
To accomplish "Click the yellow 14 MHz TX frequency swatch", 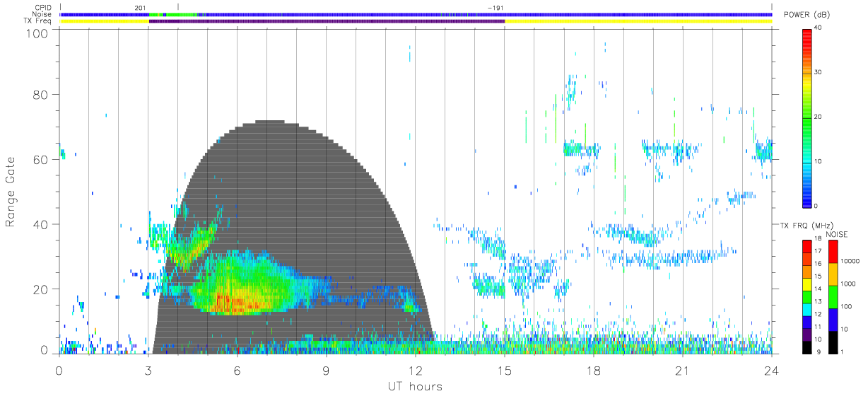I will 807,284.
